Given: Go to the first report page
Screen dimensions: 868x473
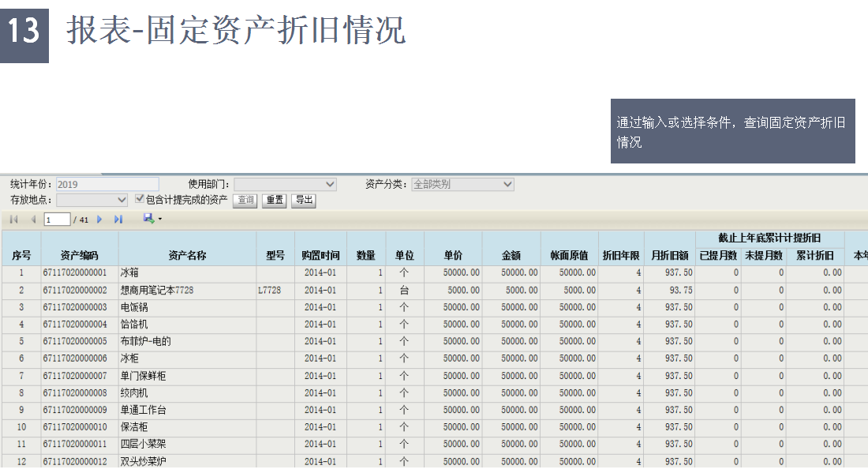Looking at the screenshot, I should (13, 219).
